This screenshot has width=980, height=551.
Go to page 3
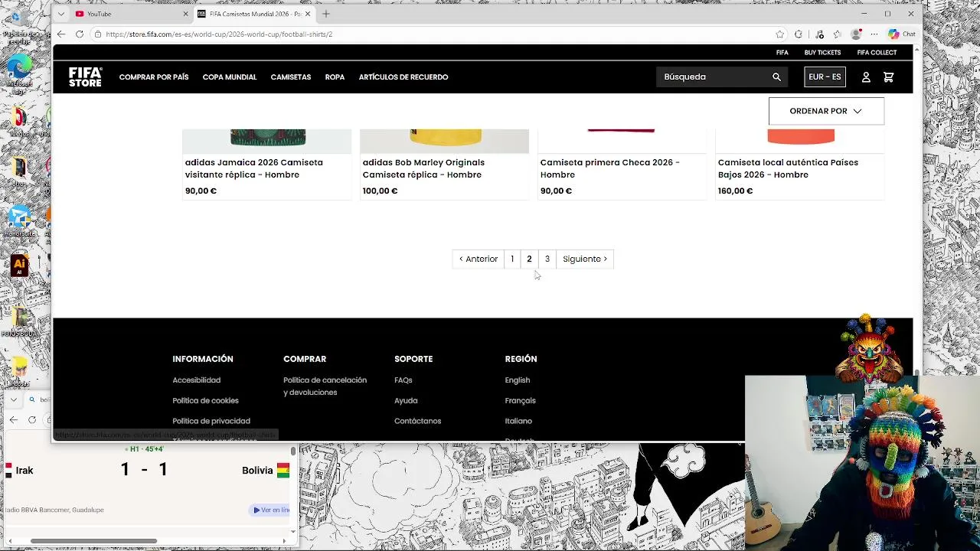547,259
